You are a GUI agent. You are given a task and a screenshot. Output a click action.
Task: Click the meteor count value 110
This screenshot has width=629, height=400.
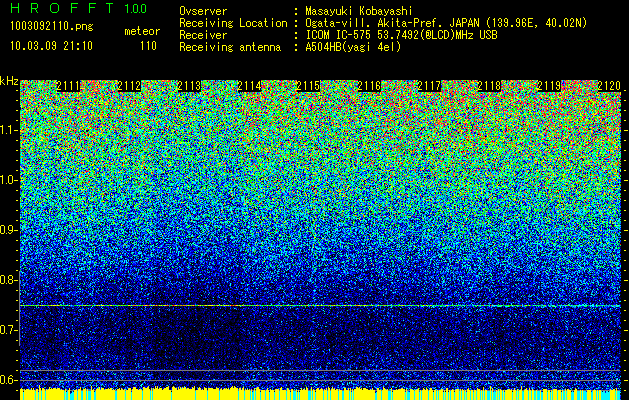[x=148, y=46]
